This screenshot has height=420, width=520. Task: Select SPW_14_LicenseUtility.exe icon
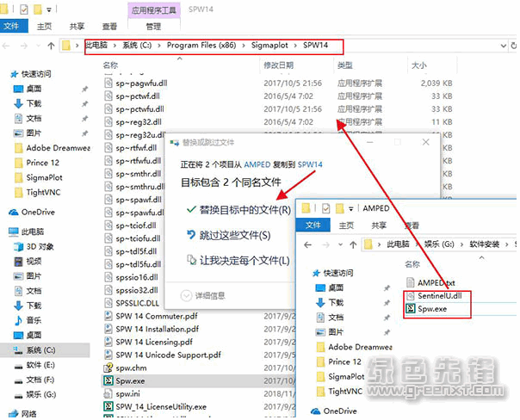pyautogui.click(x=108, y=406)
